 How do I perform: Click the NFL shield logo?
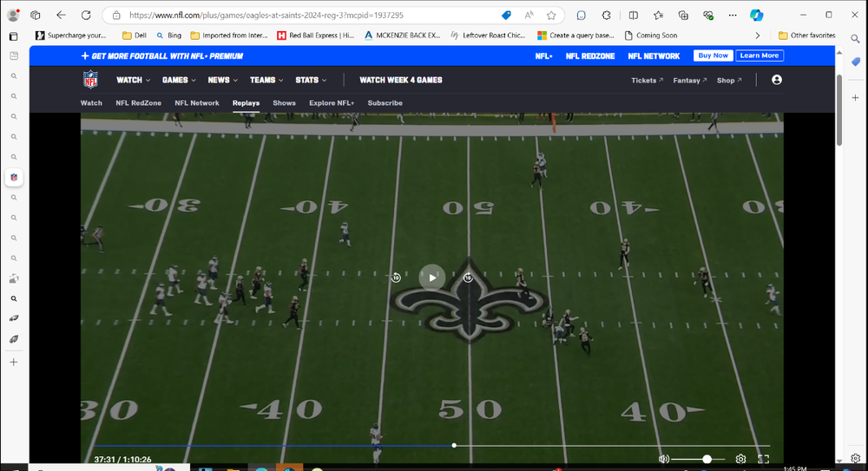tap(91, 80)
